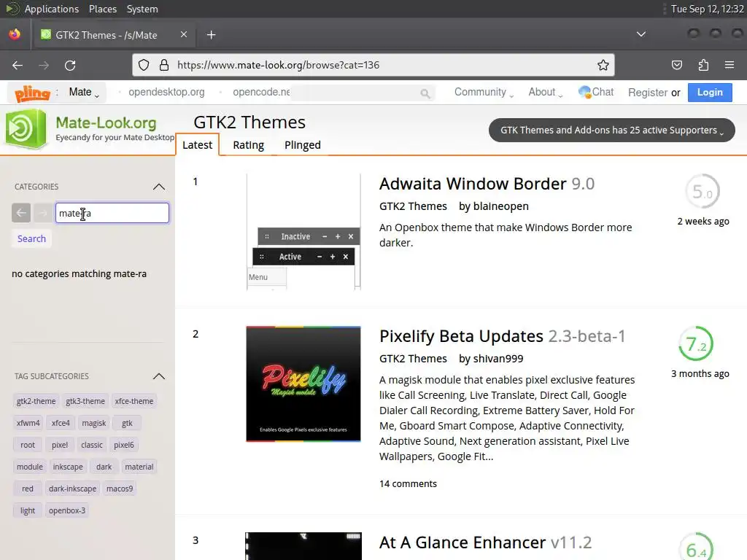Select the dark tag

tap(104, 467)
